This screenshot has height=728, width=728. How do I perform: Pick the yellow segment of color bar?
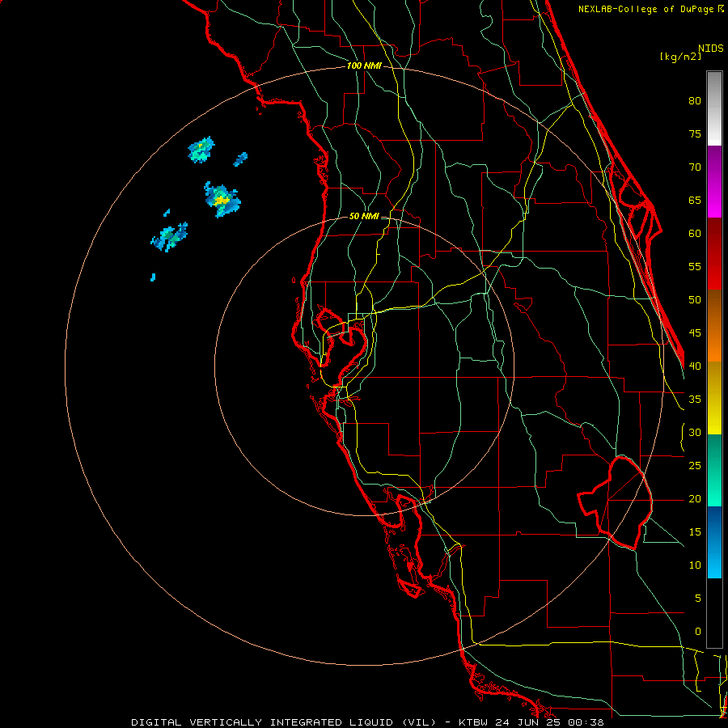pos(714,398)
